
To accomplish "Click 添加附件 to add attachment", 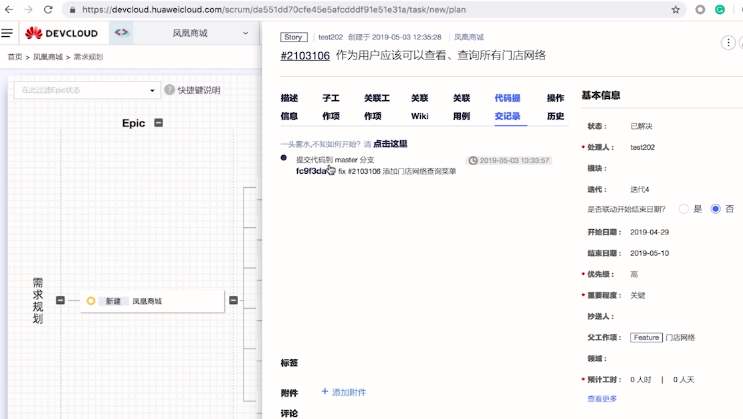I will (344, 392).
